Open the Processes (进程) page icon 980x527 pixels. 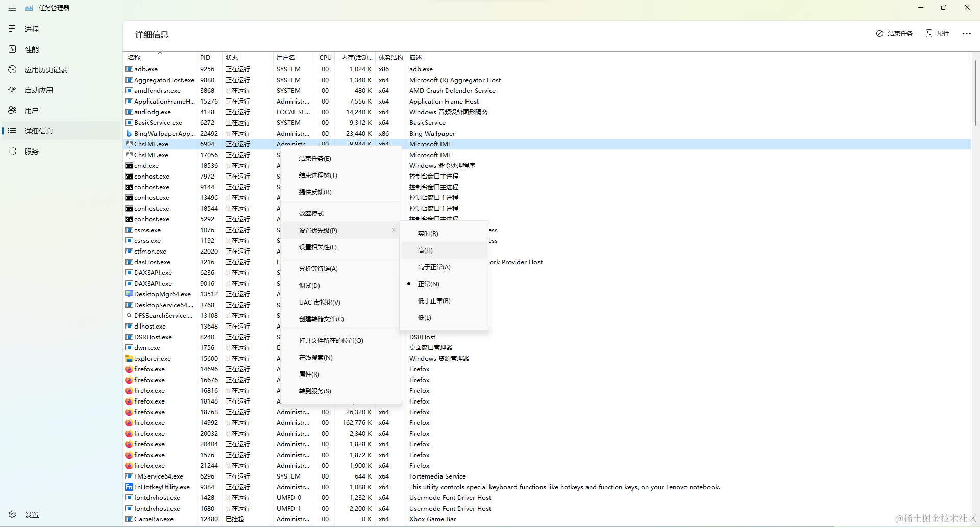12,29
